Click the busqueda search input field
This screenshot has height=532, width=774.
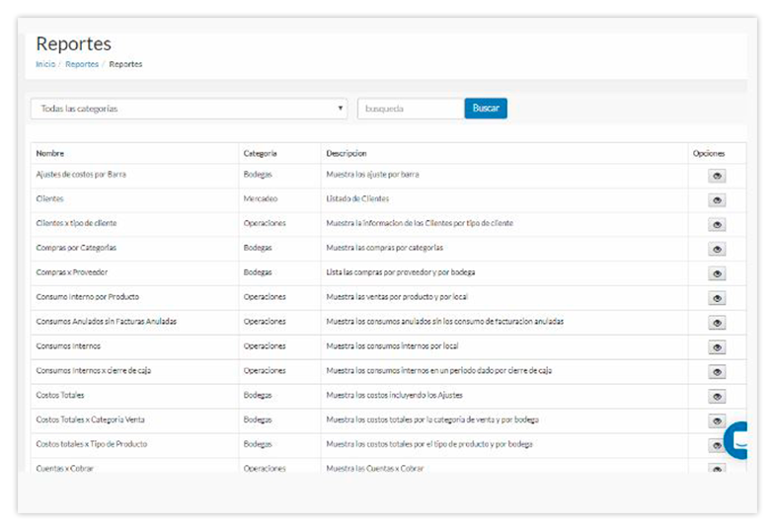pyautogui.click(x=410, y=109)
